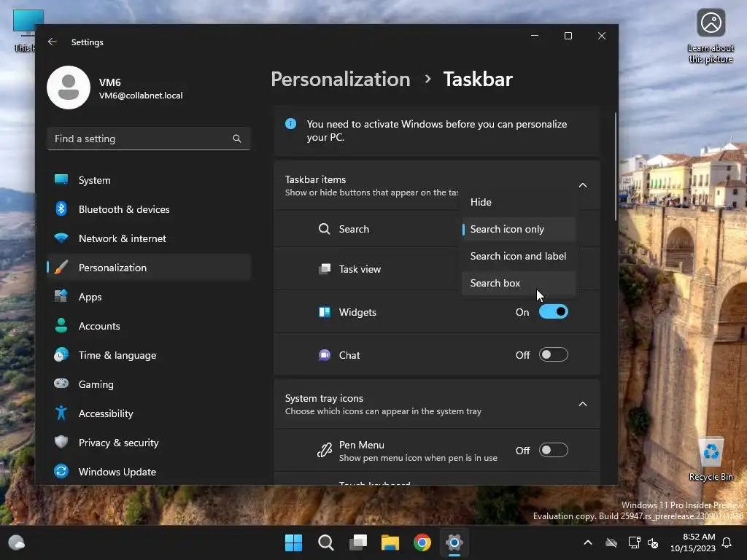Collapse the System tray icons section

click(x=583, y=404)
